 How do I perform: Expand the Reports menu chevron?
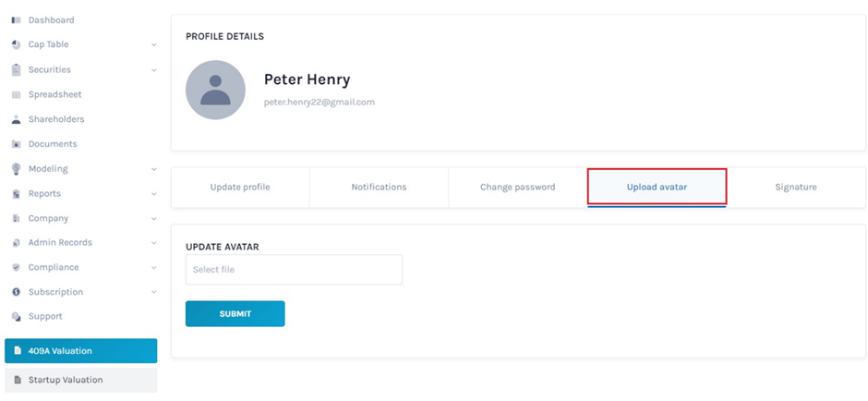click(154, 194)
